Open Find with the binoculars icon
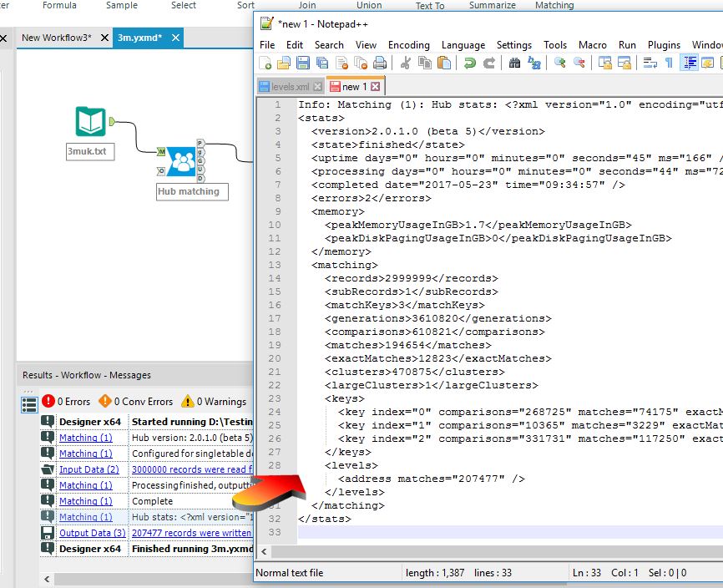Viewport: 723px width, 588px height. click(514, 63)
